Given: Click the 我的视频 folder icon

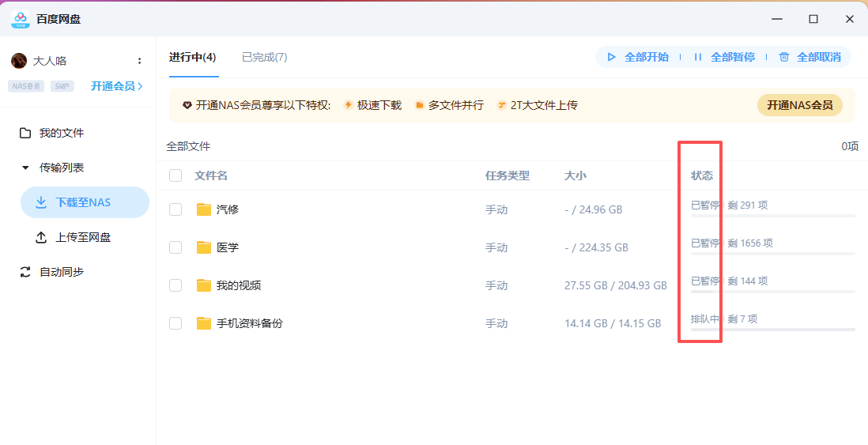Looking at the screenshot, I should coord(204,285).
